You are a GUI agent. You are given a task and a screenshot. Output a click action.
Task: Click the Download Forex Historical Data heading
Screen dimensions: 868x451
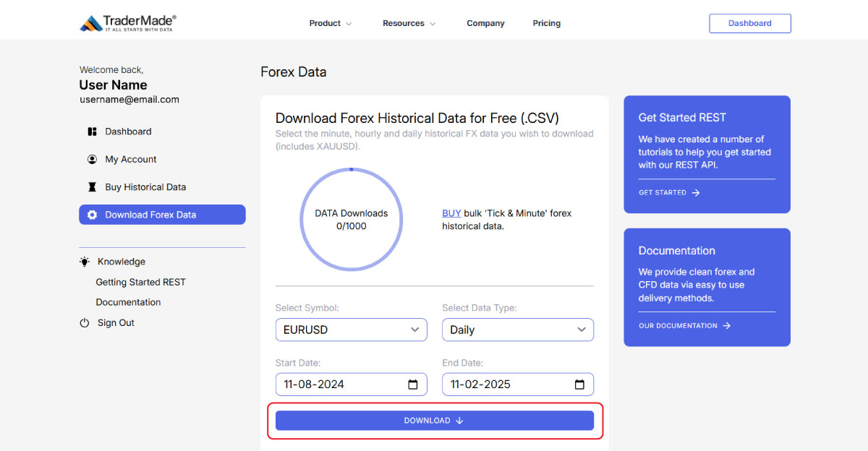click(x=417, y=118)
